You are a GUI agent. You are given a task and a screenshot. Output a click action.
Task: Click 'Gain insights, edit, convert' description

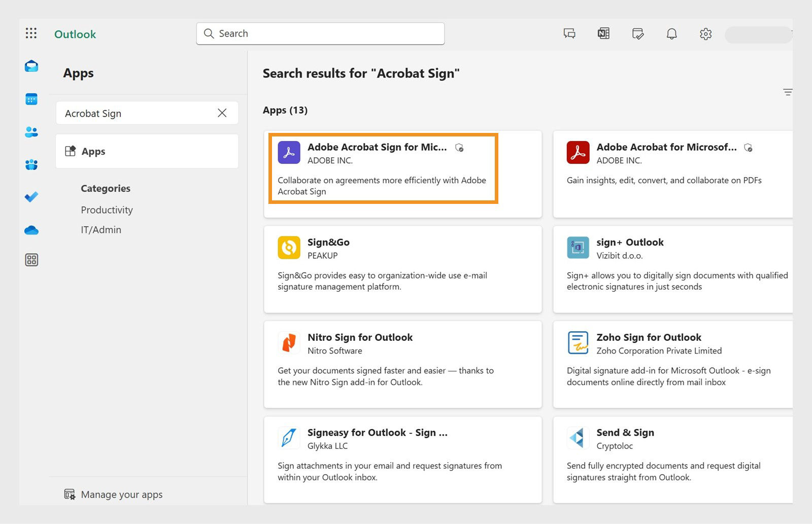(x=664, y=180)
